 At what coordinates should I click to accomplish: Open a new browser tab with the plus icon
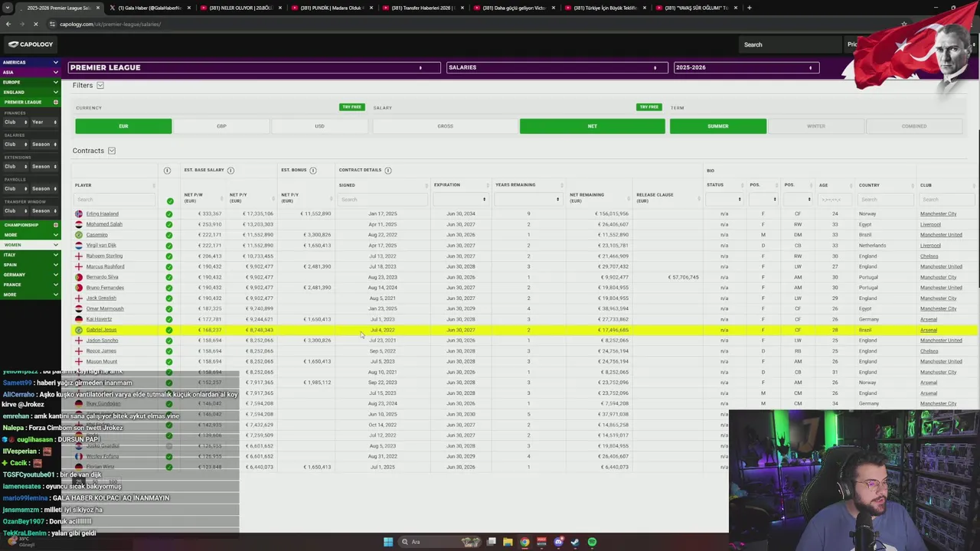click(x=749, y=8)
